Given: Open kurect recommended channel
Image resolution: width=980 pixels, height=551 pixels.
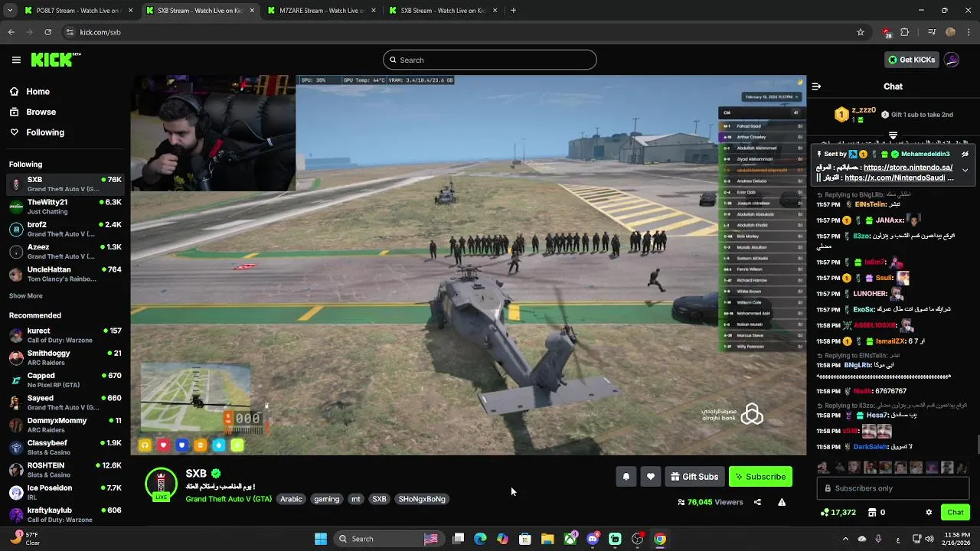Looking at the screenshot, I should (x=65, y=335).
